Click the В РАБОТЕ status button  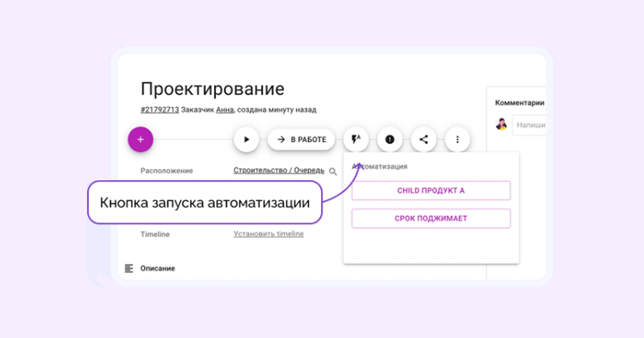pos(301,140)
